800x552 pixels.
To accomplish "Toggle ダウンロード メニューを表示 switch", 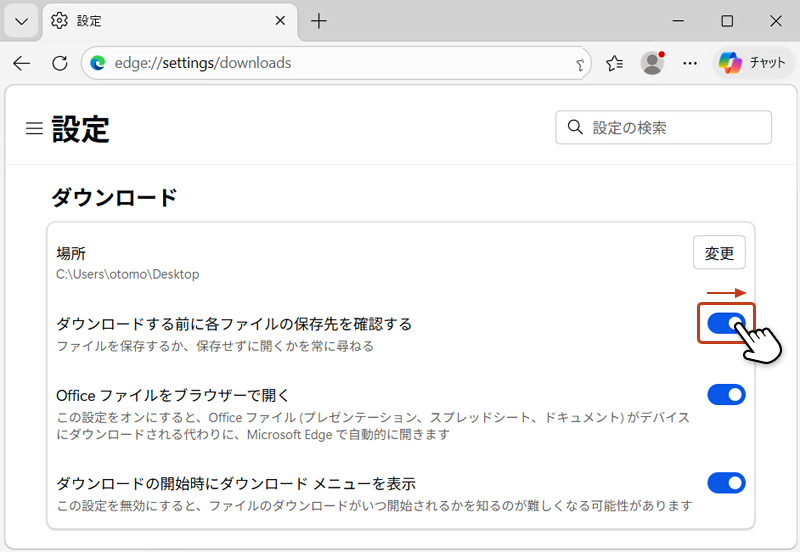I will tap(726, 483).
